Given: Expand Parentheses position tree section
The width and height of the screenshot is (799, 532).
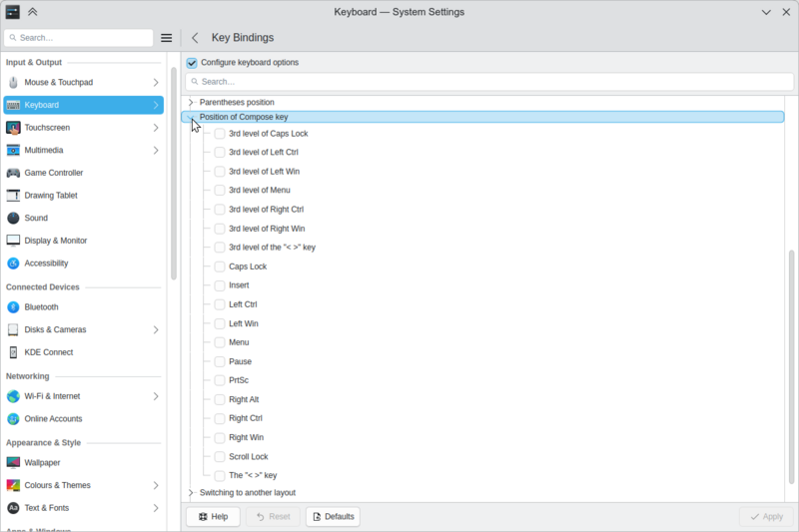Looking at the screenshot, I should pos(191,102).
